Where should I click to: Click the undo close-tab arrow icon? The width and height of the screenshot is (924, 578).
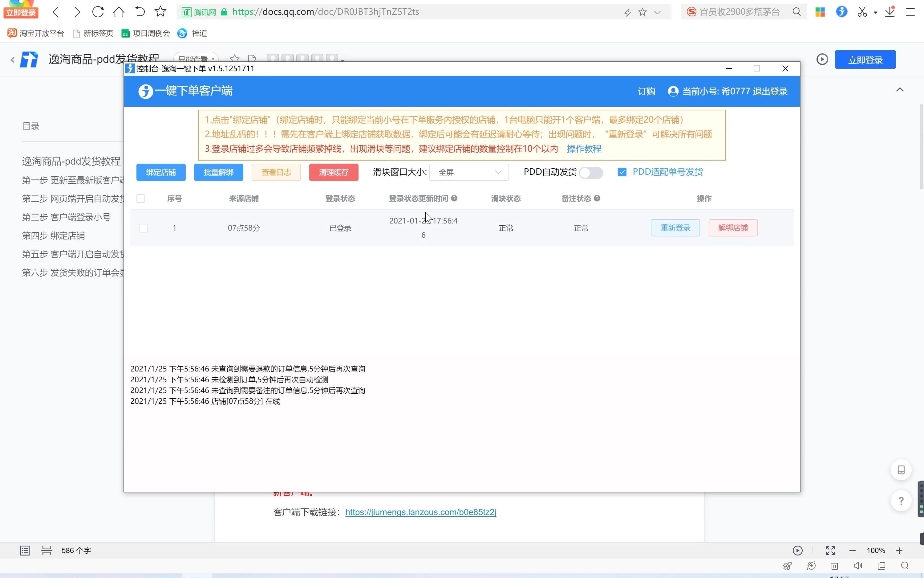click(x=140, y=12)
